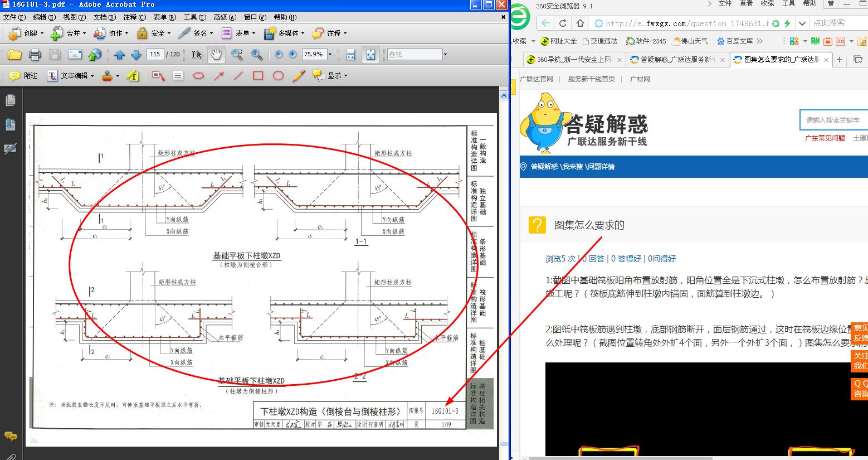Open the 安全 (Secure) dropdown
Screen dimensions: 868x460
(153, 33)
